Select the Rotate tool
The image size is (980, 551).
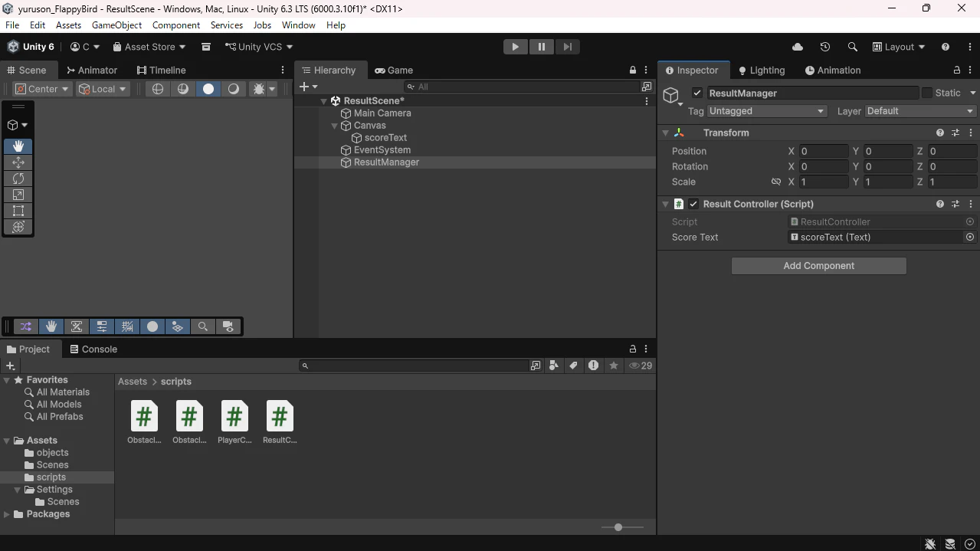click(18, 179)
